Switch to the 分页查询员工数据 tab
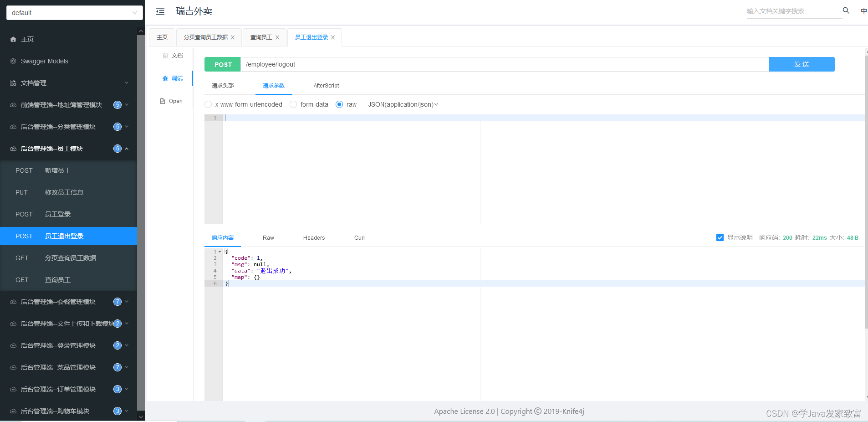Image resolution: width=868 pixels, height=422 pixels. click(x=206, y=37)
